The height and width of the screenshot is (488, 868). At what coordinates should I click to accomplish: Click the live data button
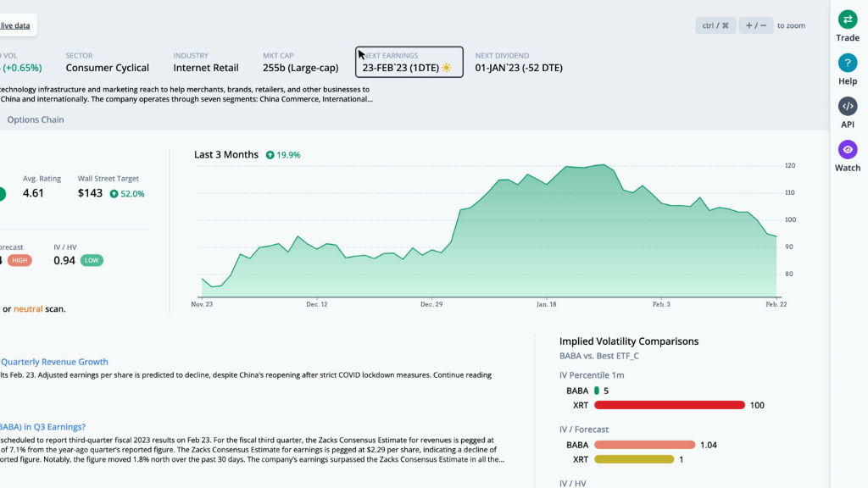[16, 25]
